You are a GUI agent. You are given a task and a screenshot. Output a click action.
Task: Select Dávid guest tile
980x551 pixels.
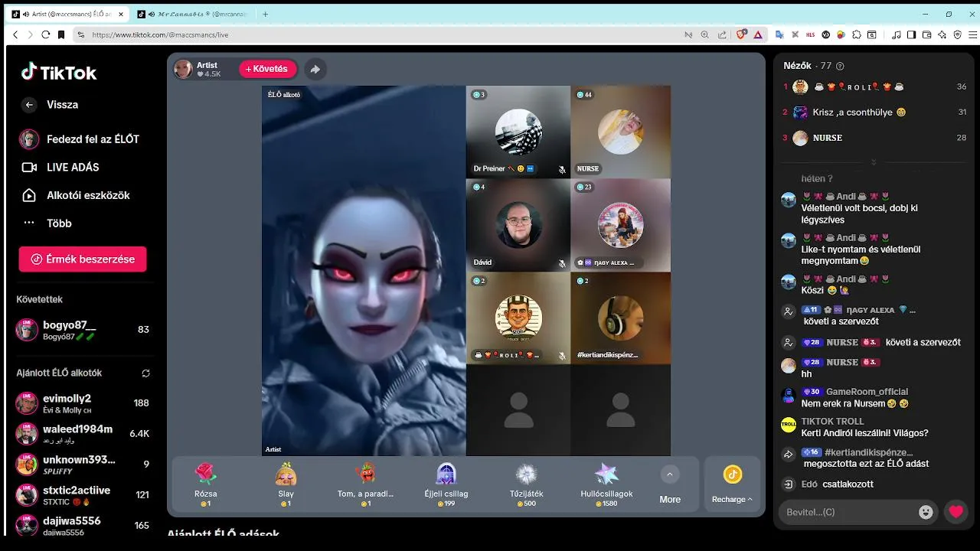coord(518,225)
